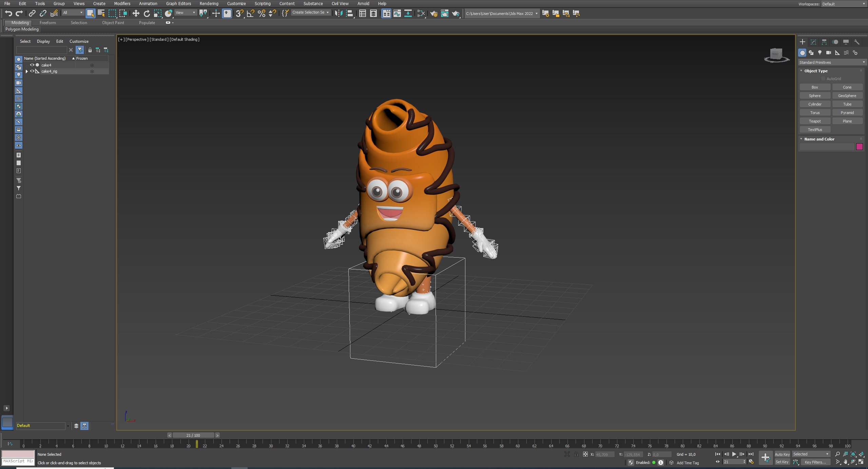Open the View coordinate system dropdown
The height and width of the screenshot is (469, 868).
pos(185,13)
